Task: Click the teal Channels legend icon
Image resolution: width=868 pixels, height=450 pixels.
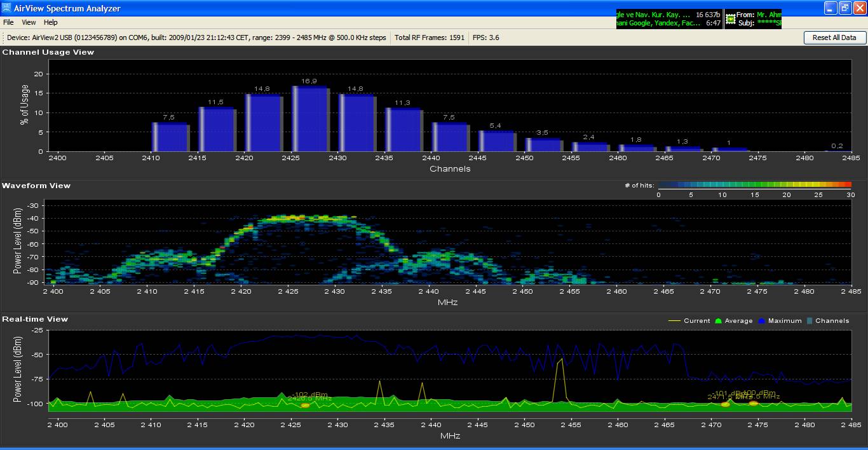Action: coord(809,321)
